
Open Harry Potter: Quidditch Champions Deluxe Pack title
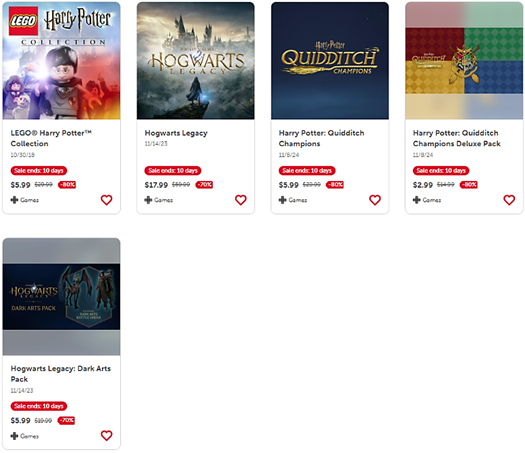pos(456,138)
